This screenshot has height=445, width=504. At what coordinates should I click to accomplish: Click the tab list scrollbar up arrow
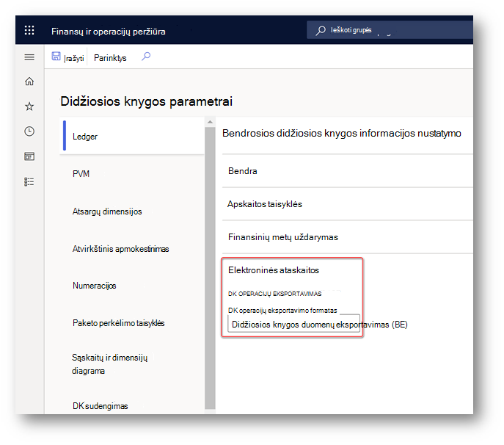tap(210, 122)
